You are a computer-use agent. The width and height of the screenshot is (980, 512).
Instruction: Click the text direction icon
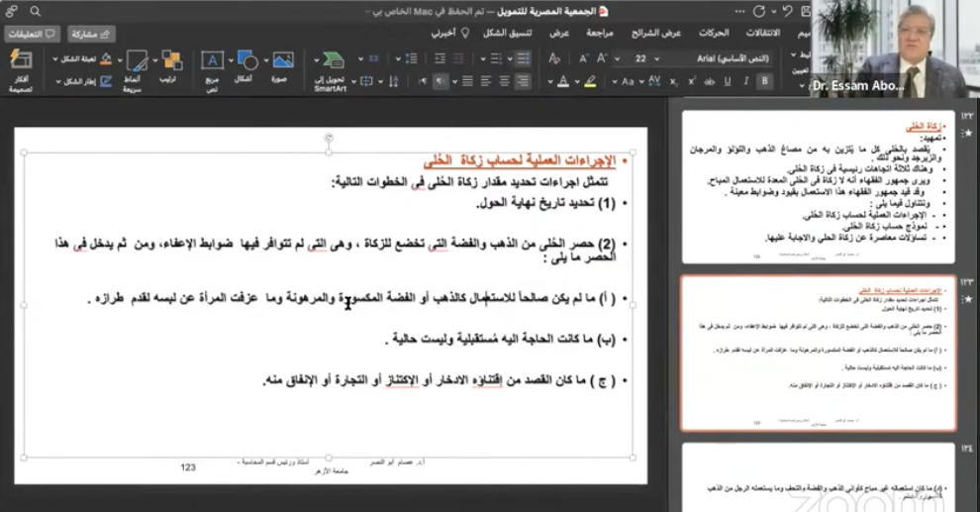point(394,81)
